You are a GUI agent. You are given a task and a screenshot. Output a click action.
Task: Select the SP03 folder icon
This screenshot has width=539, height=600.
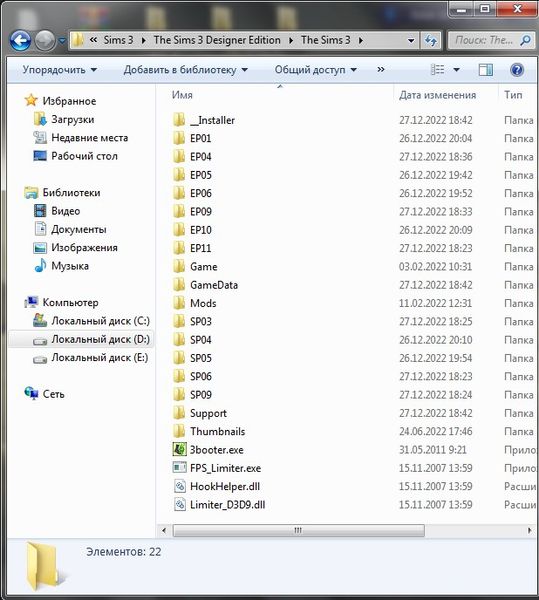pyautogui.click(x=179, y=321)
